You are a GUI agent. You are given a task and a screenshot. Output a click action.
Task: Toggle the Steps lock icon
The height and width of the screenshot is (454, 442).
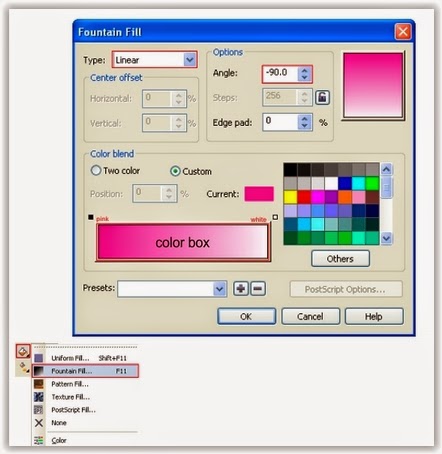pyautogui.click(x=323, y=97)
